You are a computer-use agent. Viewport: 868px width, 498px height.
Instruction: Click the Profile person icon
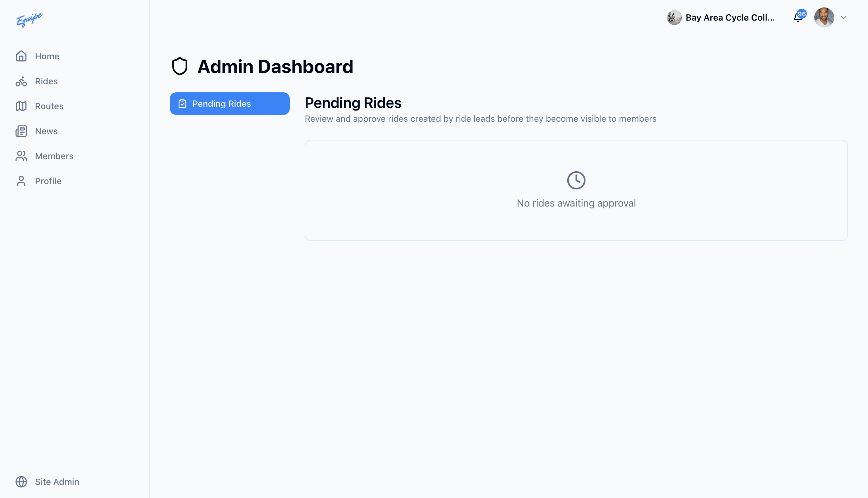21,181
